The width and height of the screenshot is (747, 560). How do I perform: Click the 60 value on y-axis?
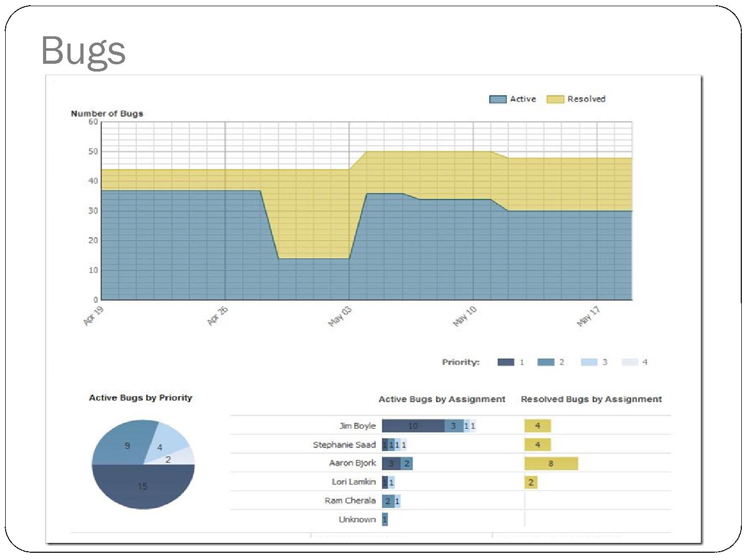pyautogui.click(x=93, y=122)
